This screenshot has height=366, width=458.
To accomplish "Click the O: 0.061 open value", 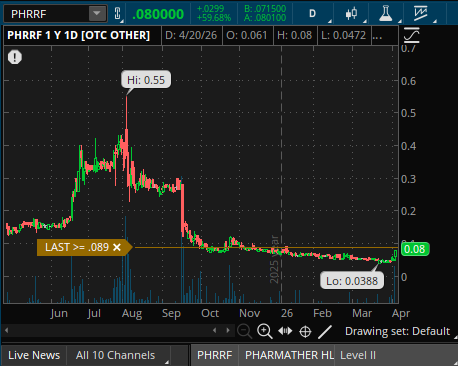I will click(247, 35).
